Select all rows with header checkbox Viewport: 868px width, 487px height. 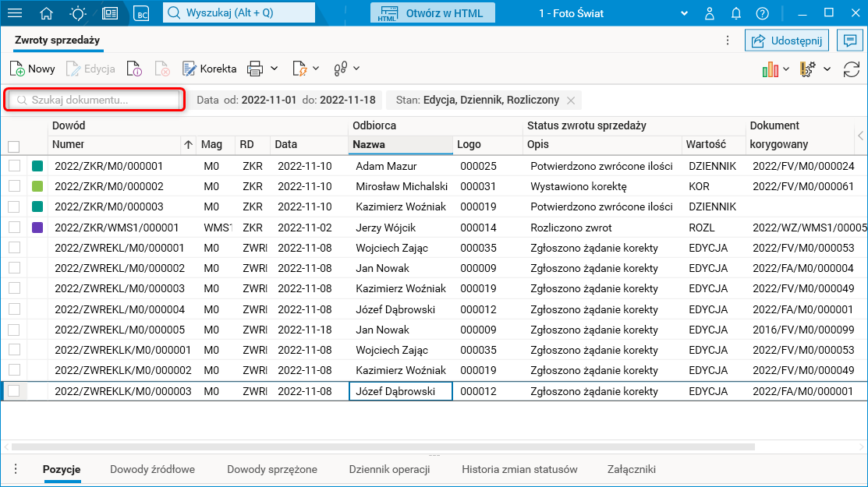(x=14, y=146)
